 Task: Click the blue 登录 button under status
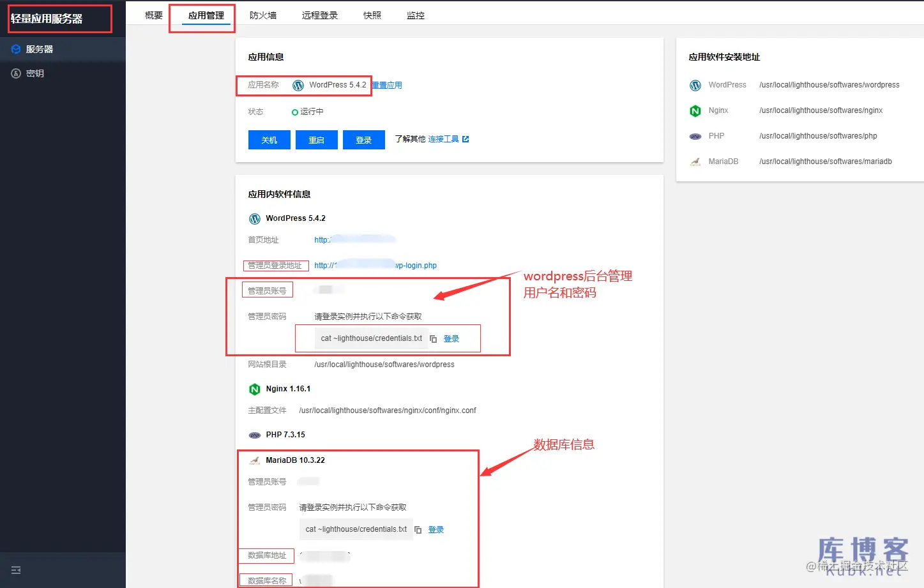coord(364,140)
